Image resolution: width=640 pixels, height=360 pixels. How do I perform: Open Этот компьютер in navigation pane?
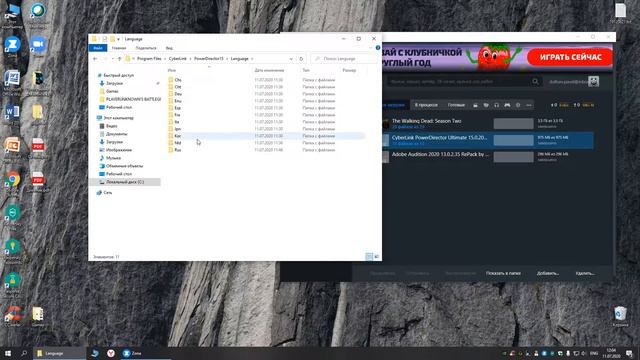(118, 118)
